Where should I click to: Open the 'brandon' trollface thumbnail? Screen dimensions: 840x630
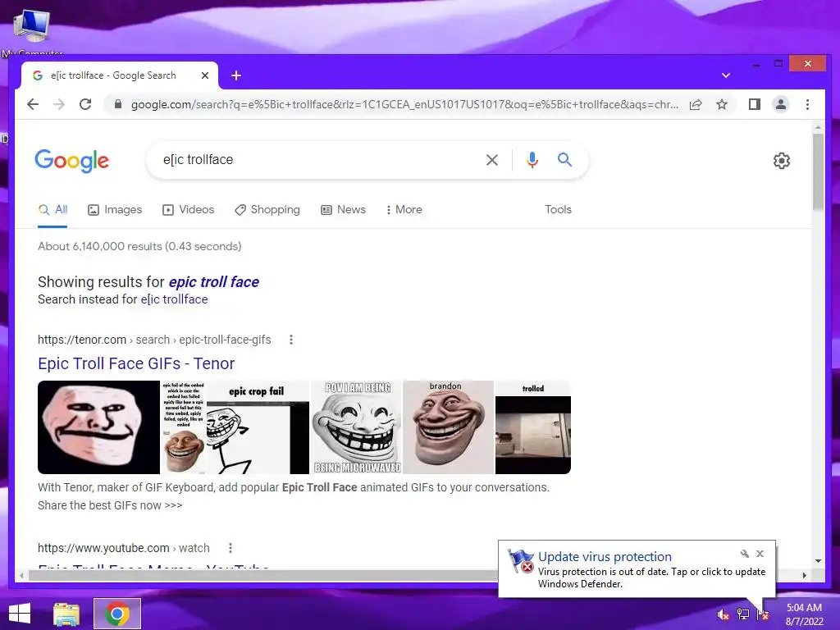(x=449, y=427)
